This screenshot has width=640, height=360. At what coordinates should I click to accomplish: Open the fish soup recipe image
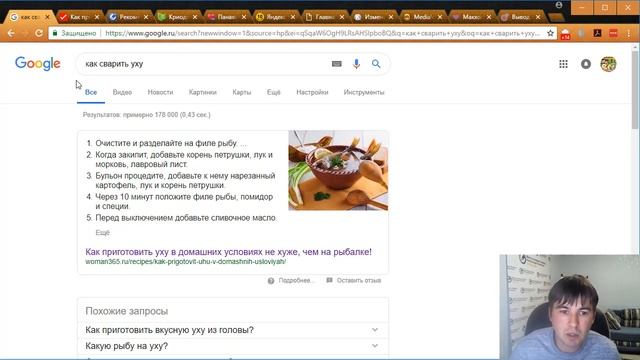[x=338, y=171]
